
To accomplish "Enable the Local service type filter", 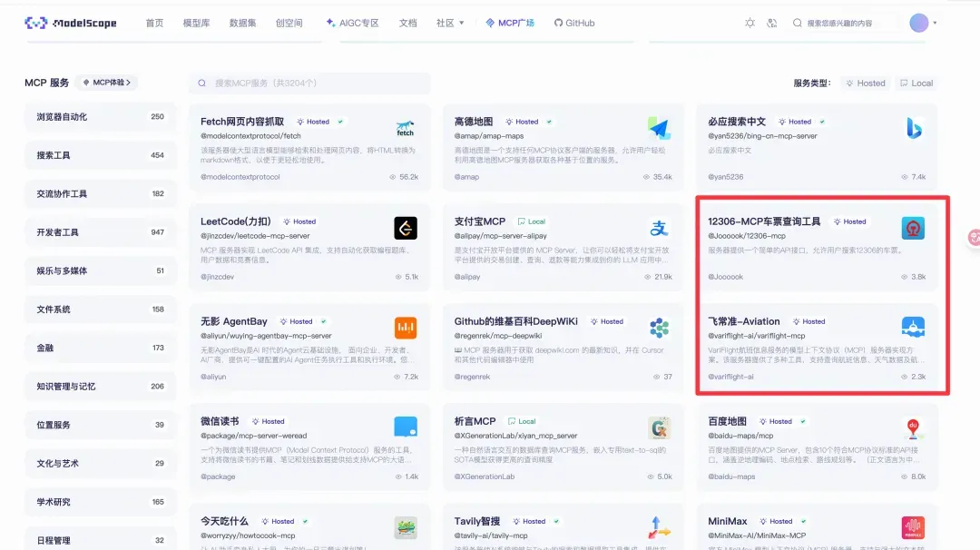I will pyautogui.click(x=916, y=83).
